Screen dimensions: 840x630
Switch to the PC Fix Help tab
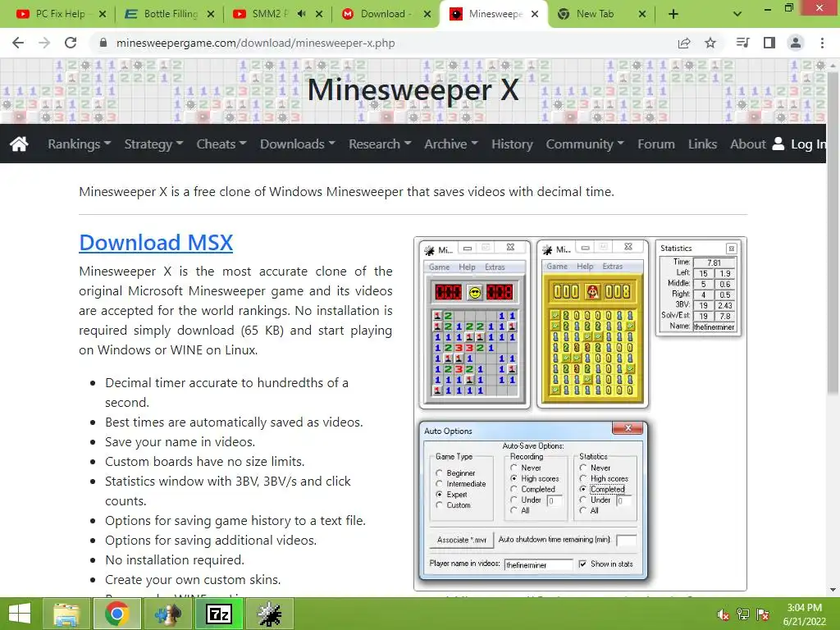coord(60,15)
